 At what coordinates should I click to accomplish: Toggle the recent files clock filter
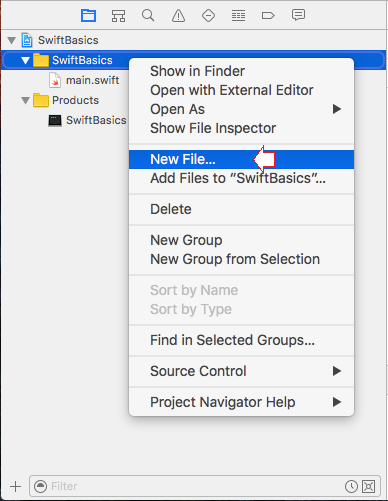click(351, 486)
